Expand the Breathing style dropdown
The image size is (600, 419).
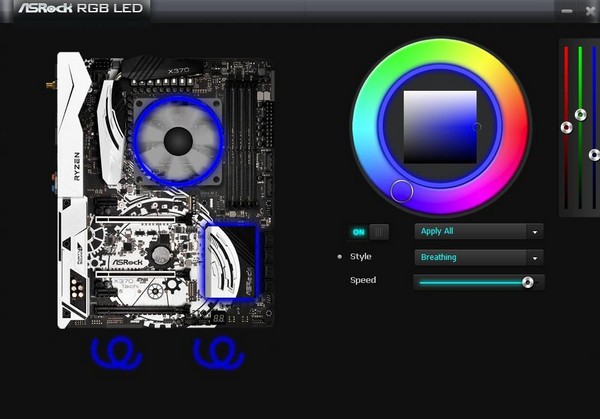[x=478, y=257]
